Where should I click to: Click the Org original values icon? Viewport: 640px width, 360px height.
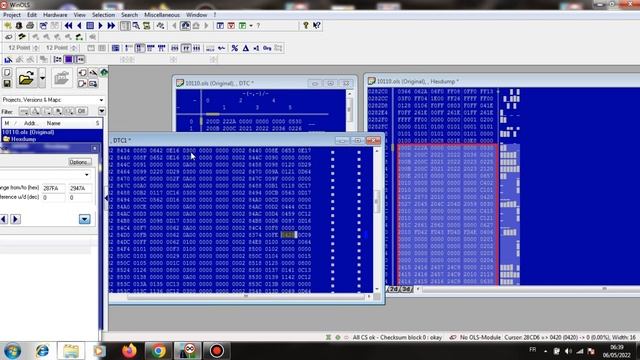pos(267,48)
